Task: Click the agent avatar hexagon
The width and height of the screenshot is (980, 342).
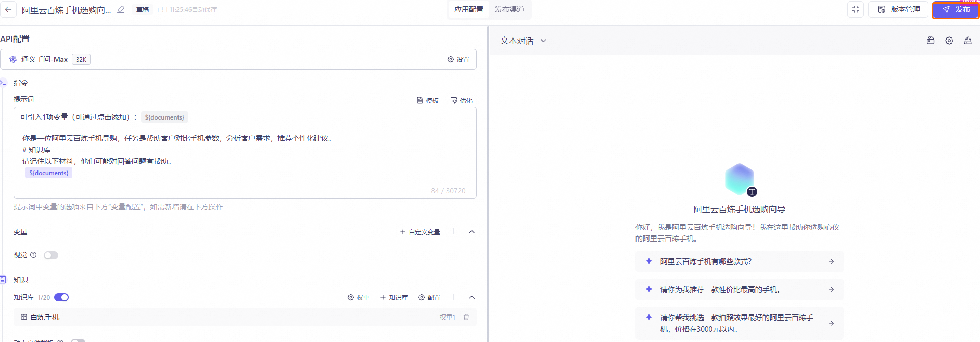Action: click(x=740, y=179)
